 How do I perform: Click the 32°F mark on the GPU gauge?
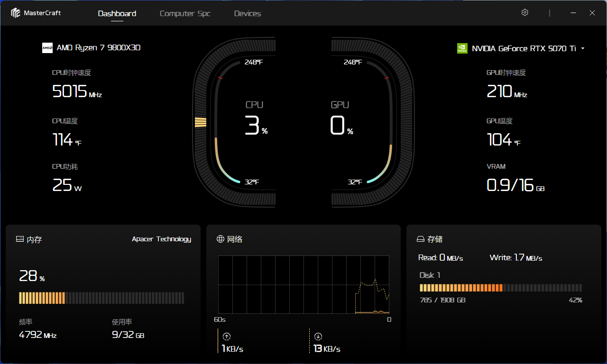355,182
